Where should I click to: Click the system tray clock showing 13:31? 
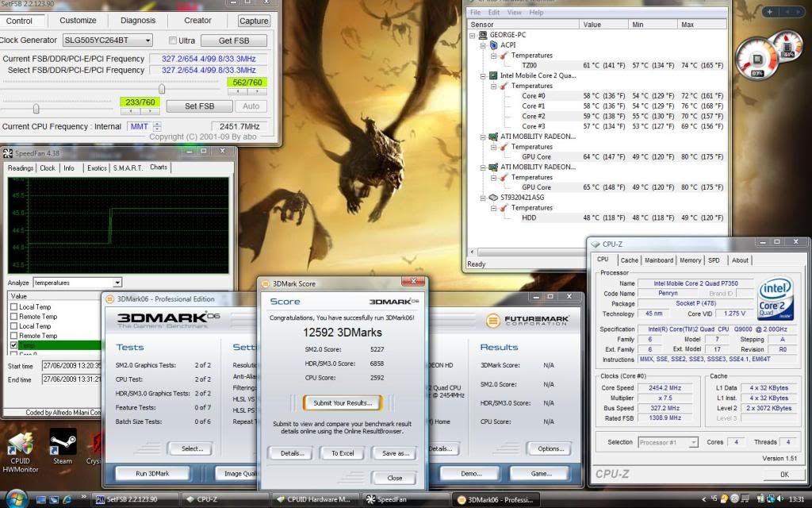(796, 500)
